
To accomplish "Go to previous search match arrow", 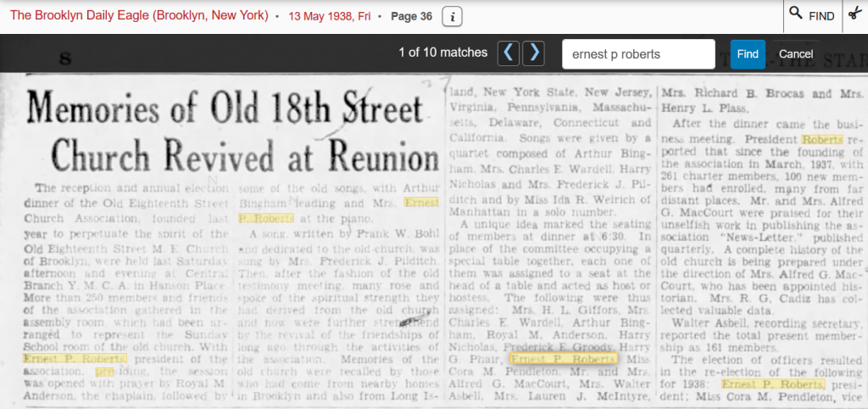I will pos(508,53).
